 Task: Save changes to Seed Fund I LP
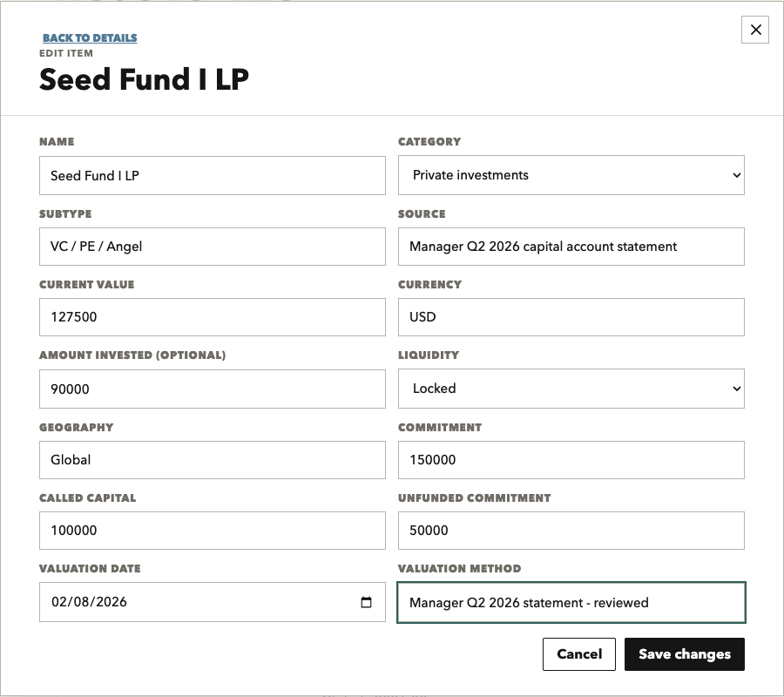(685, 654)
